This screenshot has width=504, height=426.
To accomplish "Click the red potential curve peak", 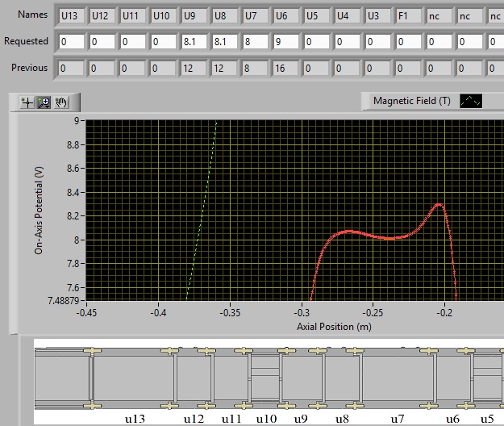I will 439,204.
